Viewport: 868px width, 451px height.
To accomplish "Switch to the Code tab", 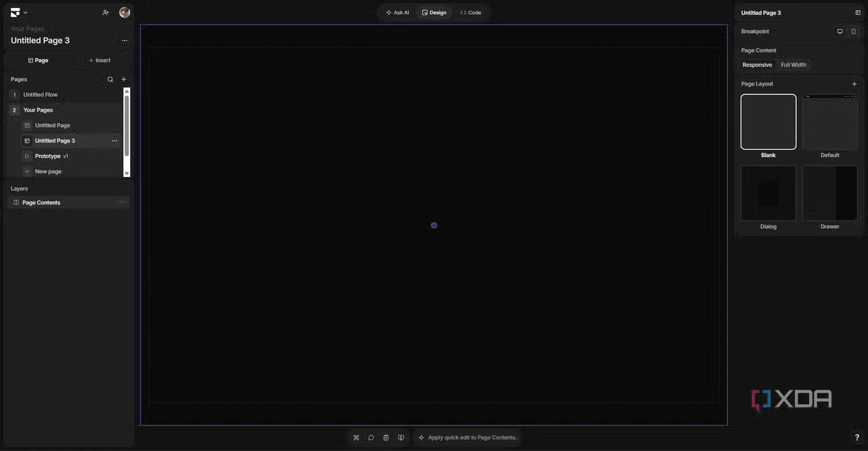I will coord(470,12).
